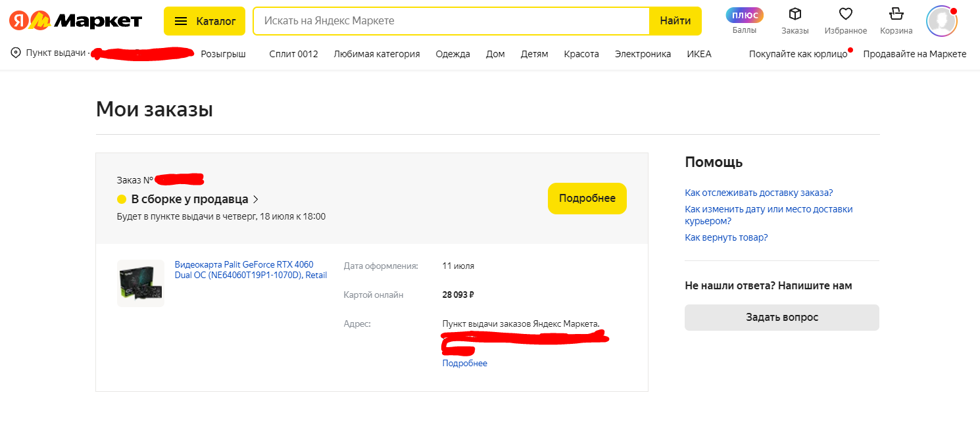Viewport: 980px width, 430px height.
Task: Open the Дом category
Action: pos(495,54)
